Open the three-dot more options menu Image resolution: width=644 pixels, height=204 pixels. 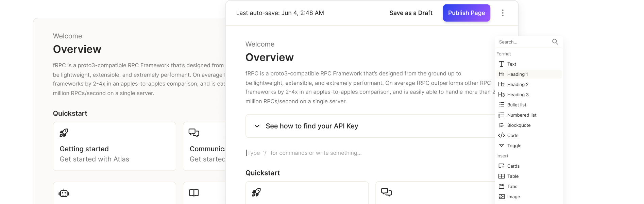point(503,13)
